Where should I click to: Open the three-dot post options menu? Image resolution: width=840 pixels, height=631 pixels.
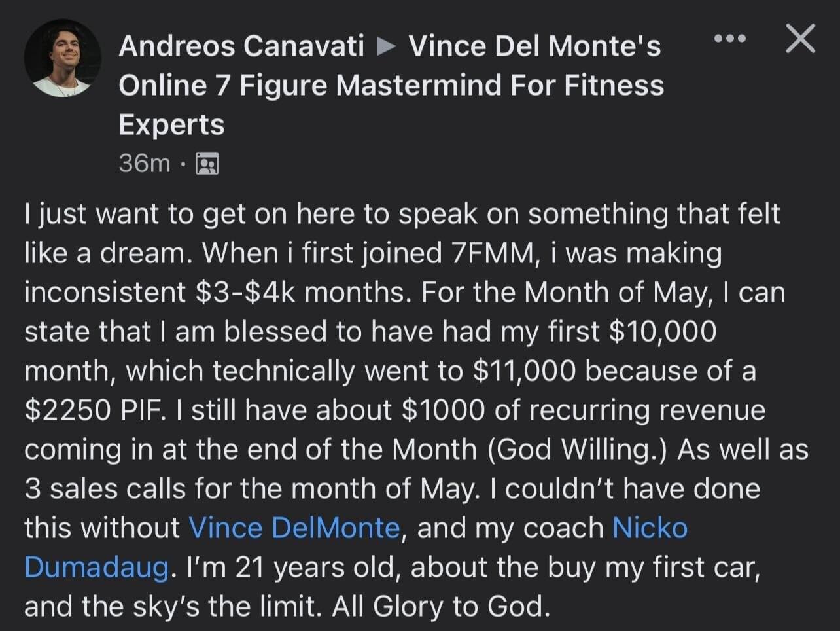point(729,39)
